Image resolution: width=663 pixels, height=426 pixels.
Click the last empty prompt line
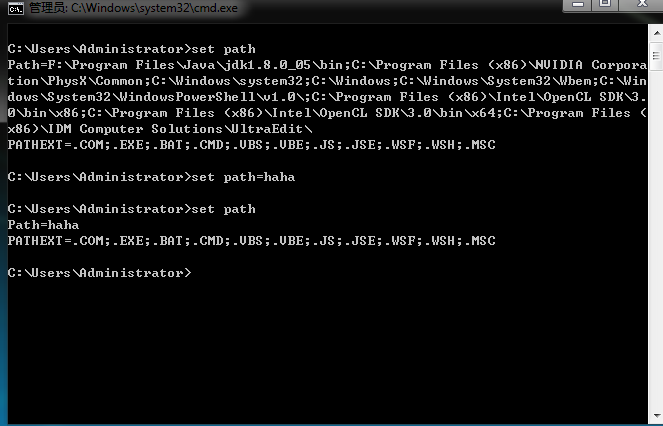[x=99, y=273]
